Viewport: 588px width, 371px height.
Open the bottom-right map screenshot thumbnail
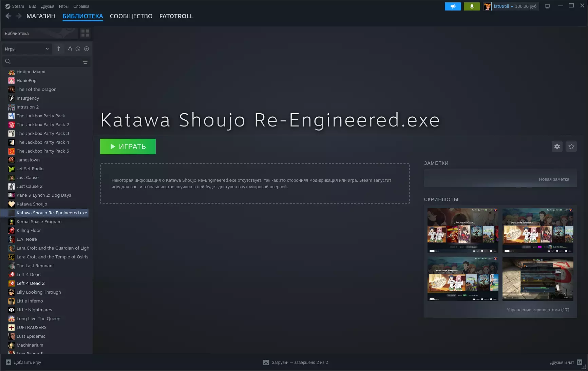click(538, 279)
